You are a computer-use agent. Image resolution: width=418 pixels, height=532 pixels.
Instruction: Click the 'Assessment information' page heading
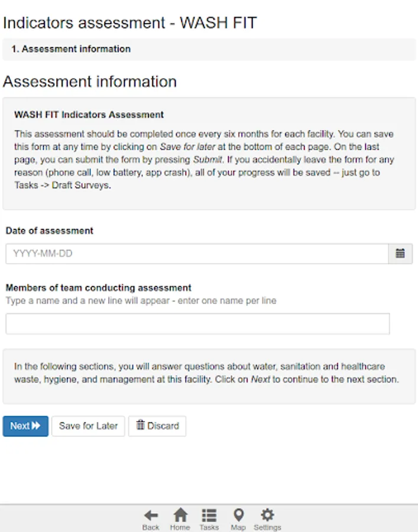(90, 82)
